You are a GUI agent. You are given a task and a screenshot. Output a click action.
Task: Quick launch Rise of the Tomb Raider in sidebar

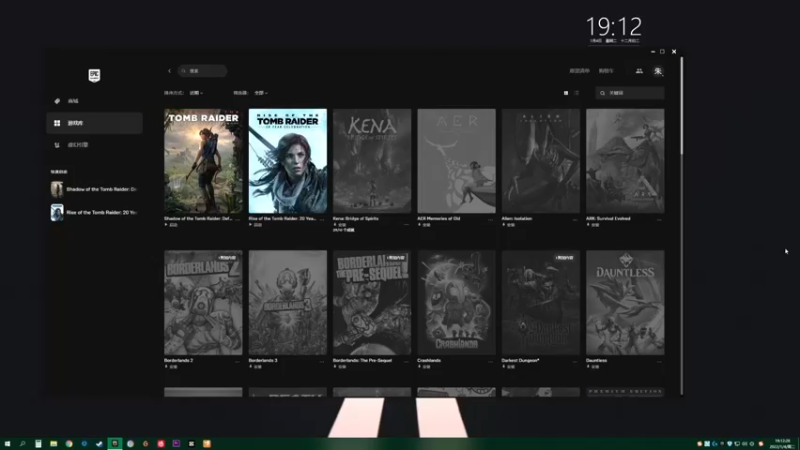pyautogui.click(x=94, y=212)
